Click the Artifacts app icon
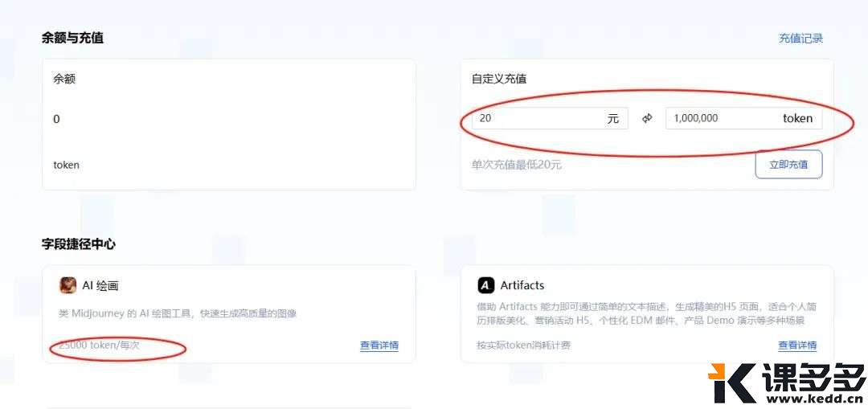868x409 pixels. coord(485,285)
